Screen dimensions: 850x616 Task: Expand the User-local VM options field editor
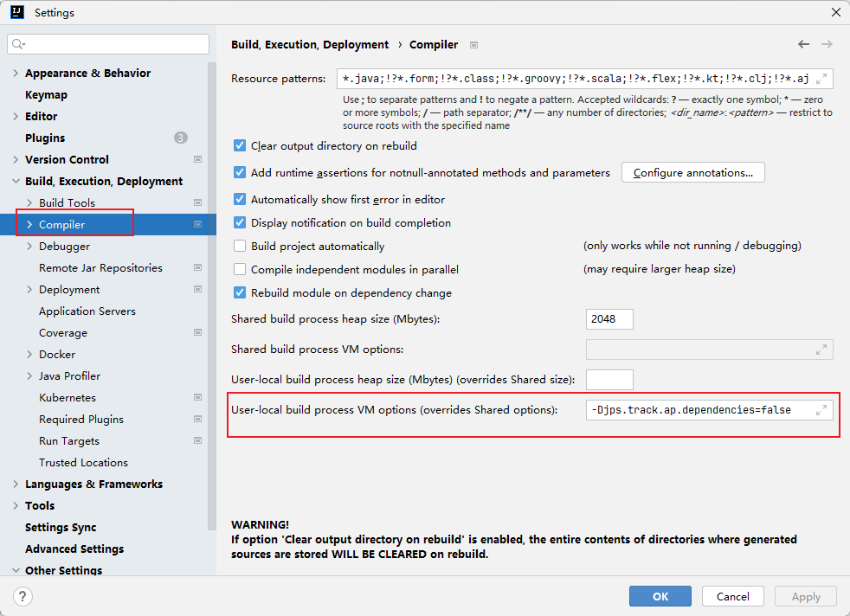(821, 409)
